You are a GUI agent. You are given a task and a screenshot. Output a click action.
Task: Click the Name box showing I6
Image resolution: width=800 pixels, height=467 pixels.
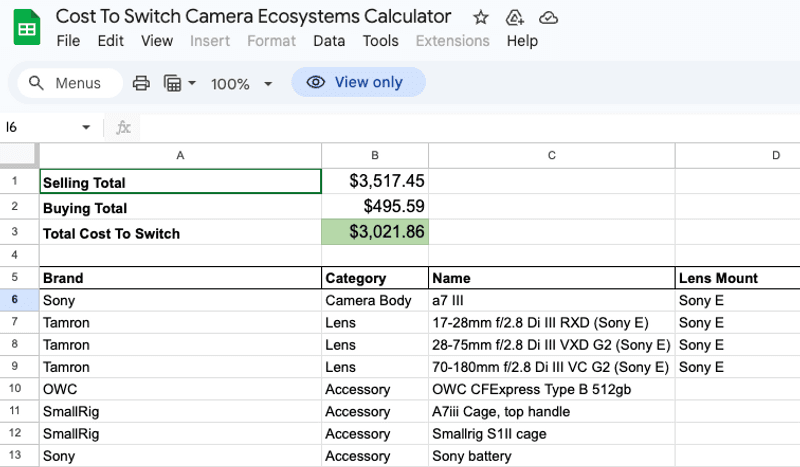coord(41,127)
